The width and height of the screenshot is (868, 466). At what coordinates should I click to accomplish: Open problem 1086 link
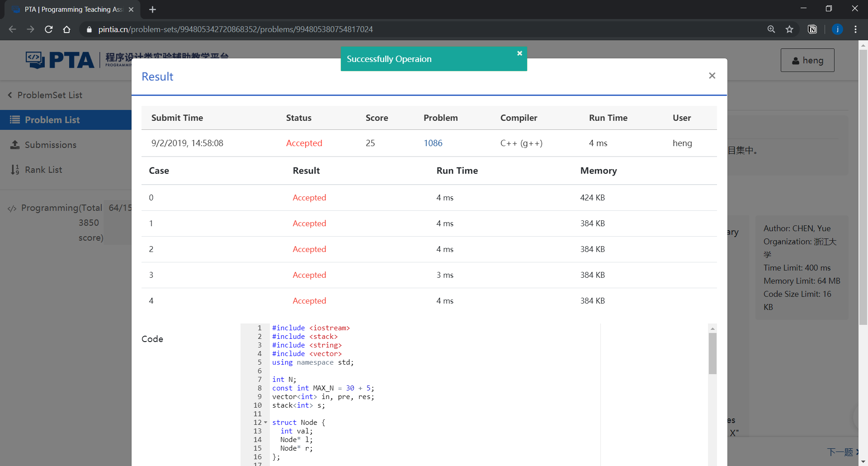tap(433, 143)
